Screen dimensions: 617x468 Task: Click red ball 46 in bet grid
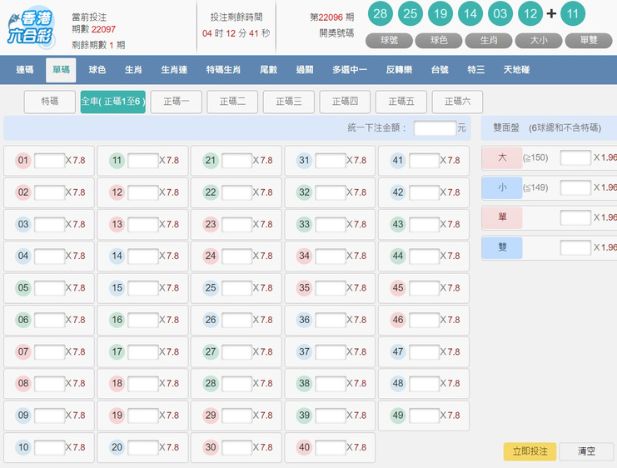[x=398, y=320]
